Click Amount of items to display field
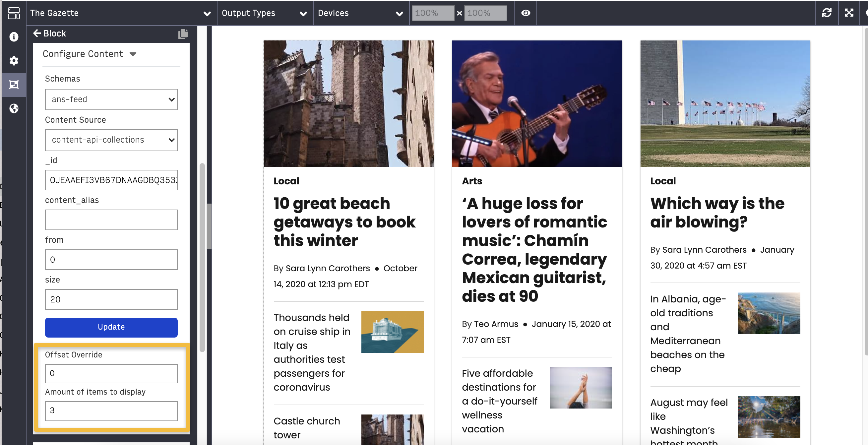868x445 pixels. (x=111, y=411)
